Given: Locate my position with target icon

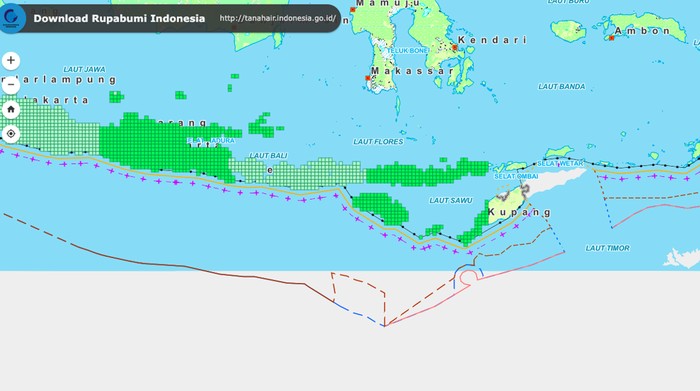Looking at the screenshot, I should (11, 133).
